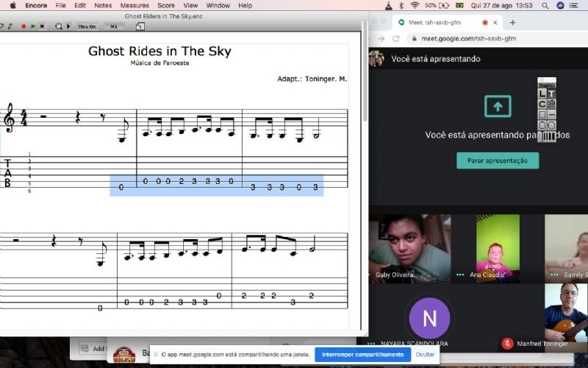
Task: Open the Measures menu
Action: point(135,5)
